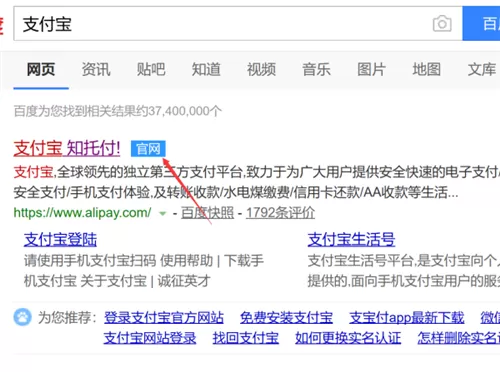The image size is (500, 372).
Task: Click description starting 支付宝生活号平台
Action: pyautogui.click(x=404, y=260)
